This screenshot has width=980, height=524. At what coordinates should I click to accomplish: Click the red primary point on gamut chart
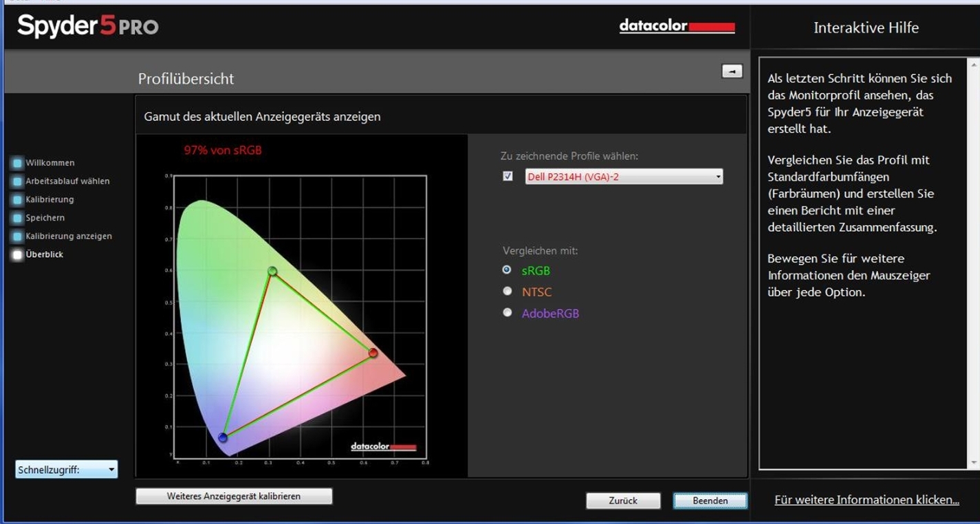pyautogui.click(x=373, y=353)
